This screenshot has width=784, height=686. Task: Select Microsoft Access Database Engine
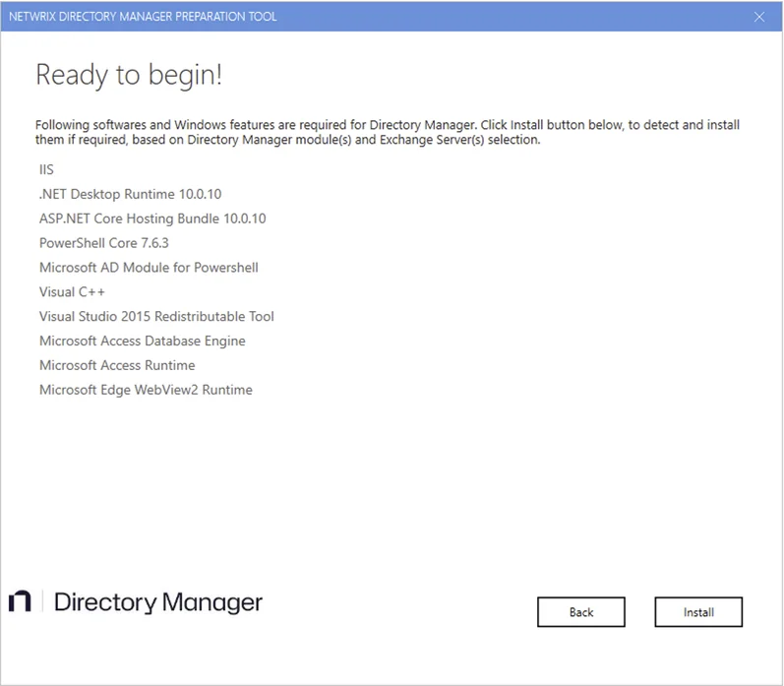pos(142,342)
